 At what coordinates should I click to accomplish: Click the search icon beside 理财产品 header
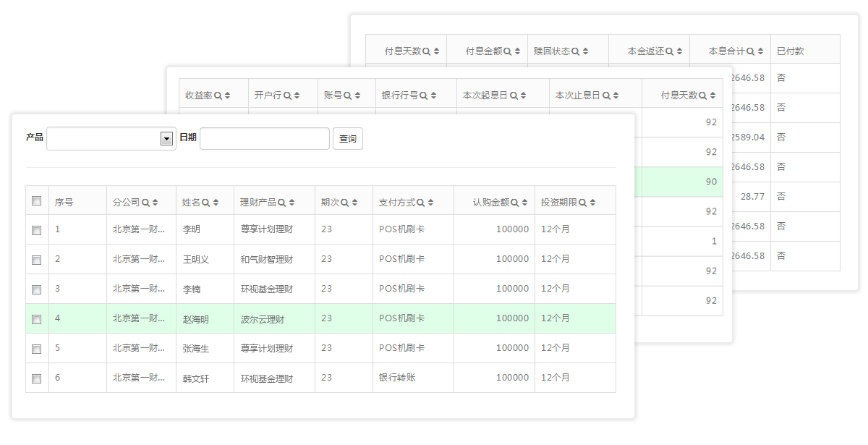[x=281, y=203]
